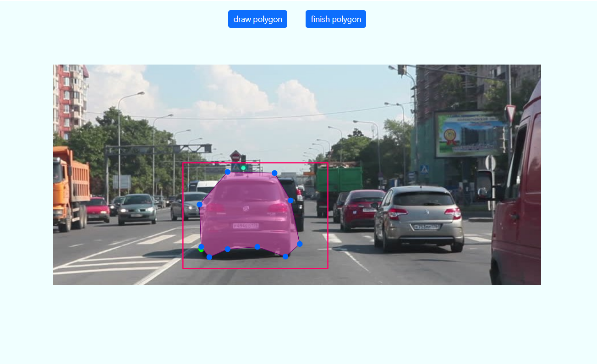Click the silver Peugeot car in the image
The width and height of the screenshot is (597, 364).
tap(419, 218)
